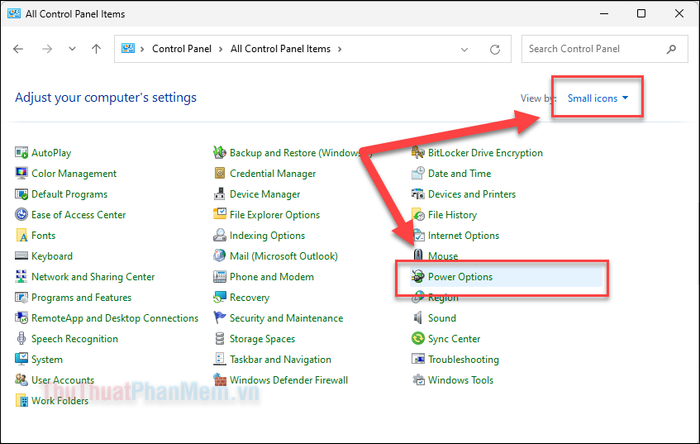Image resolution: width=700 pixels, height=444 pixels.
Task: Open the AutoPlay icon
Action: point(21,153)
